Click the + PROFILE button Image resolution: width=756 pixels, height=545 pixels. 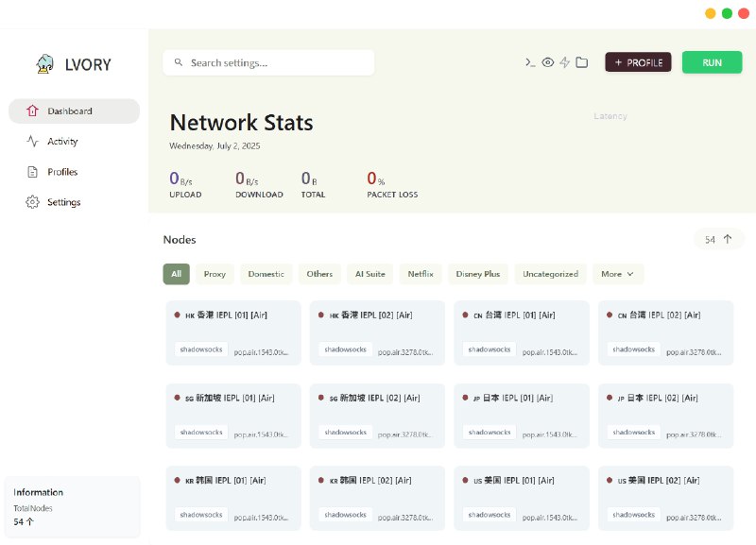638,62
